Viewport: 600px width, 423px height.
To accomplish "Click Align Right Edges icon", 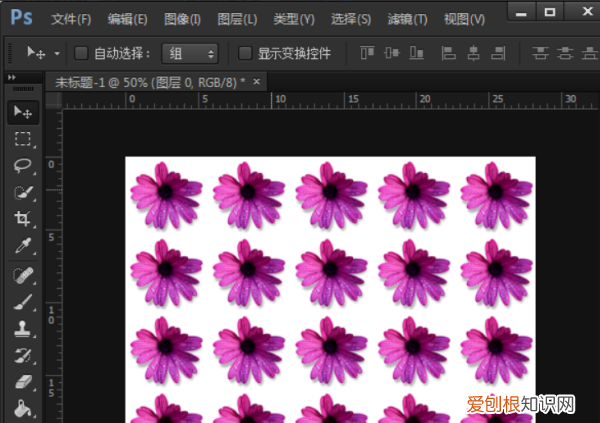I will [x=498, y=53].
